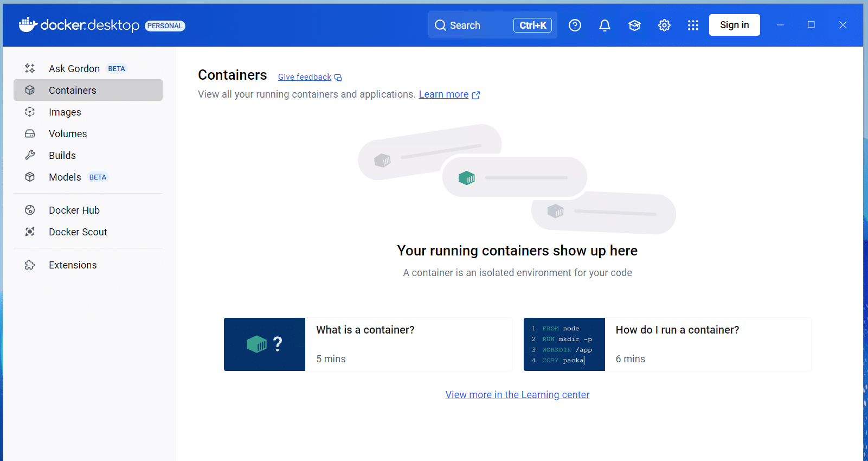
Task: Select Images in the sidebar
Action: coord(65,112)
